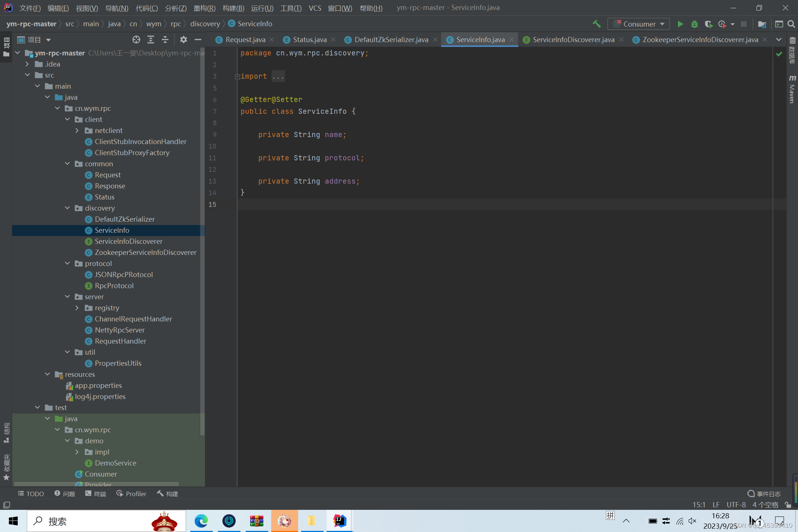Collapse the discovery package

point(67,208)
